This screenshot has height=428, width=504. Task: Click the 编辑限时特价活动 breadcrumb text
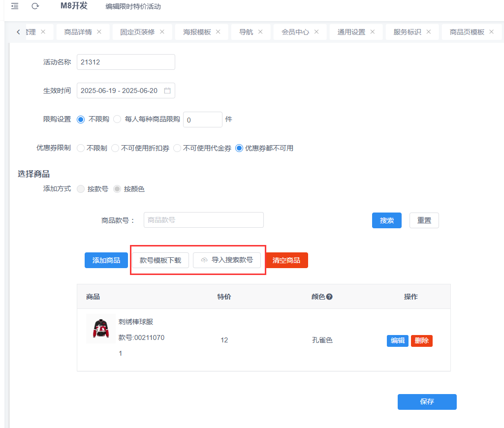pyautogui.click(x=133, y=6)
